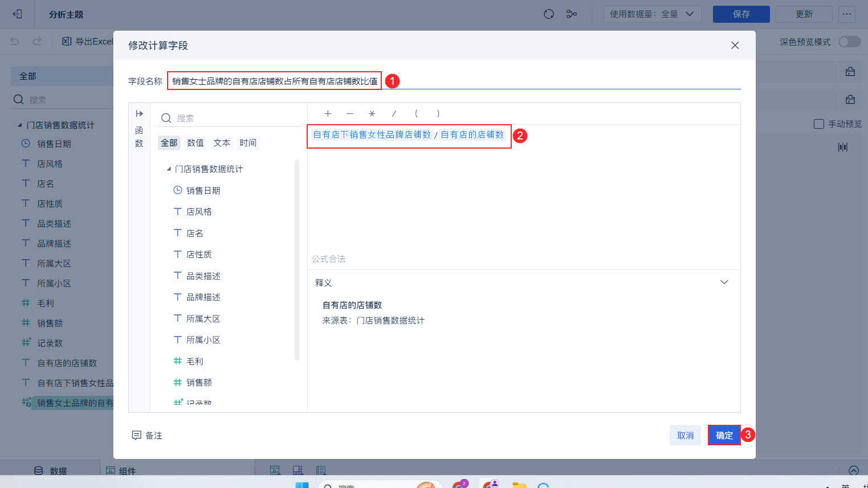This screenshot has height=488, width=868.
Task: Select 店性质 field in the dialog list
Action: point(199,255)
